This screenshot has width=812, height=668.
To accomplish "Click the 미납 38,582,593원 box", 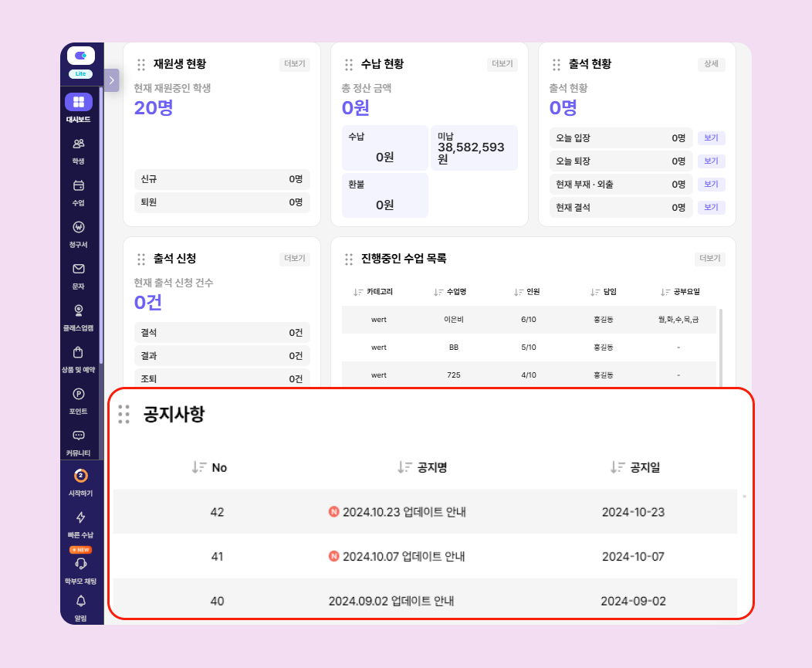I will pos(474,148).
